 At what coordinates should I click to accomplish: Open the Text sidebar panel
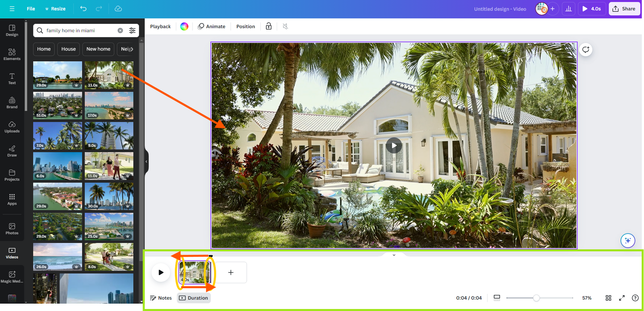[12, 79]
